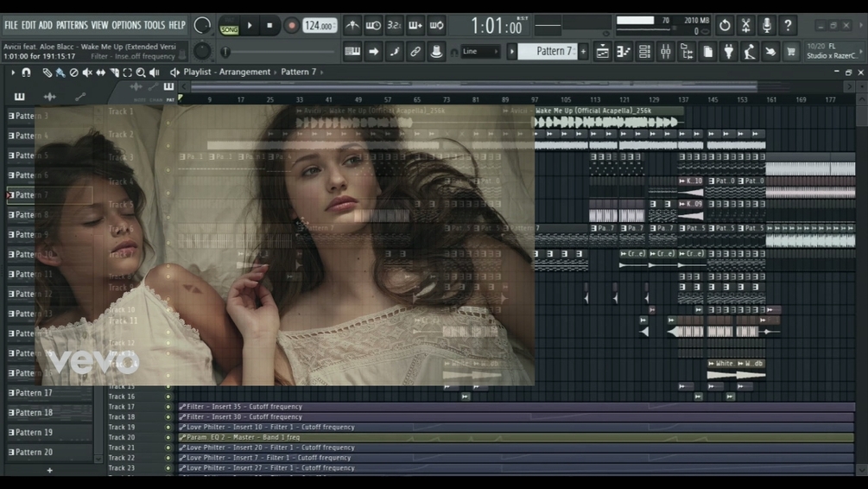Select the pencil Draw tool
The width and height of the screenshot is (868, 489).
tap(47, 73)
